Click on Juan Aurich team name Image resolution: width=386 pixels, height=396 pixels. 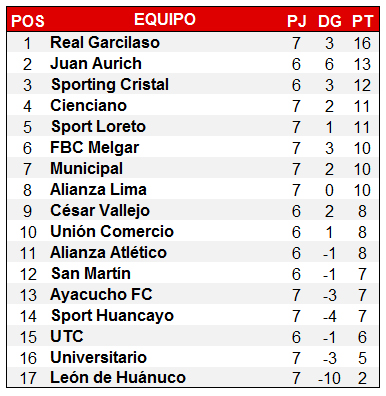(96, 63)
